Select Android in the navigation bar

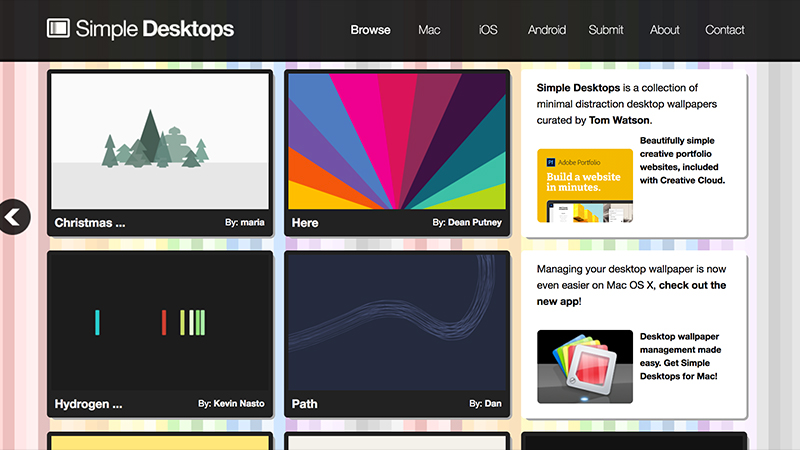546,30
